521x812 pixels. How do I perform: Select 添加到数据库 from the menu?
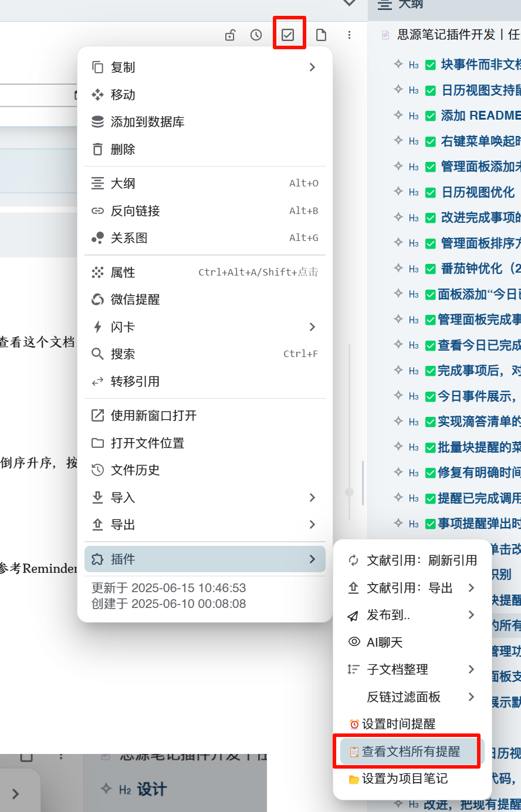click(x=147, y=122)
